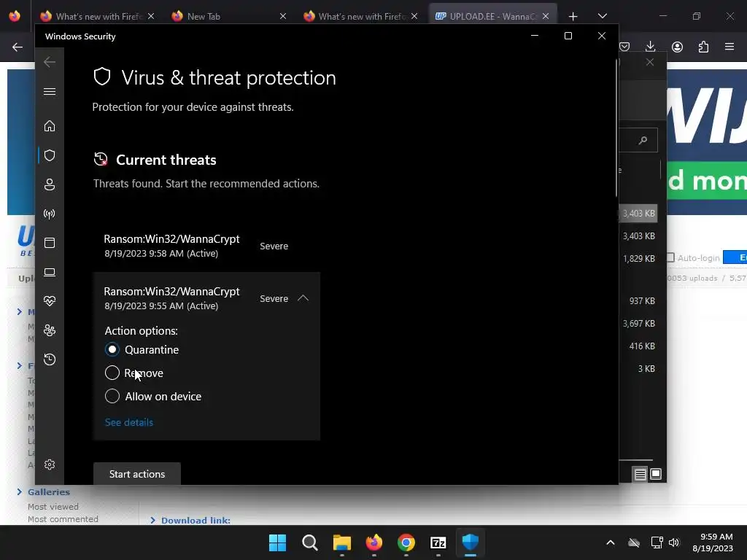
Task: Save page to Pocket icon
Action: (624, 46)
